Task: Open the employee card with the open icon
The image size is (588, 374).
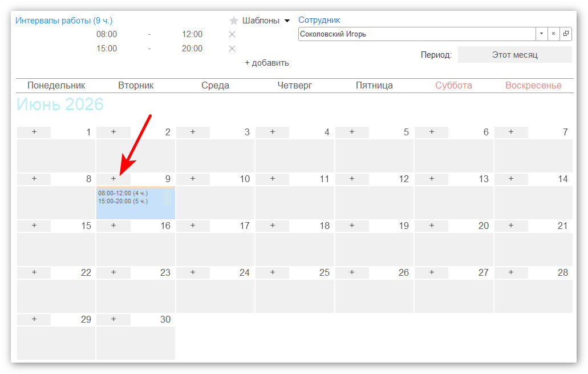Action: [x=566, y=34]
